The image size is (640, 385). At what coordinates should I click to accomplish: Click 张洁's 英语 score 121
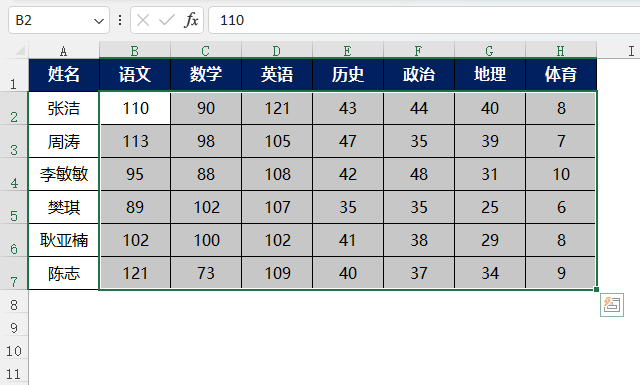(x=277, y=108)
